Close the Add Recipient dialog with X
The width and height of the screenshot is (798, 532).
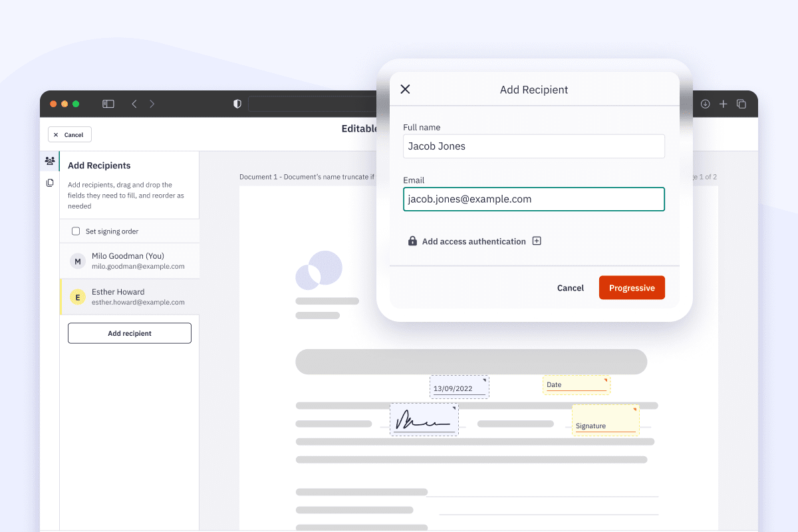(x=406, y=89)
